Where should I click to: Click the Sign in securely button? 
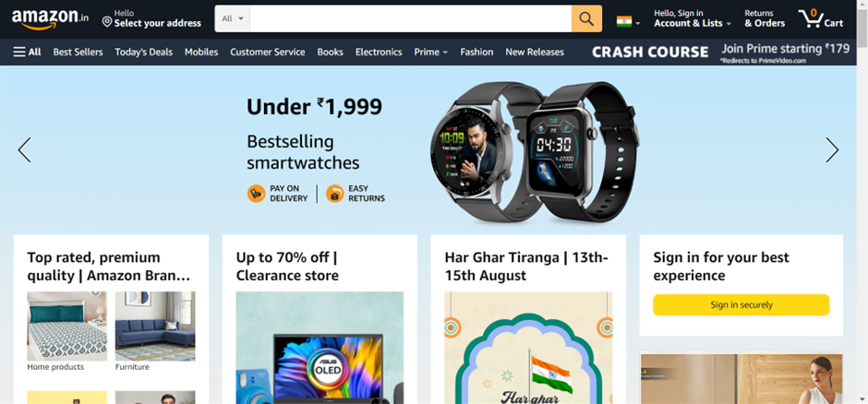(741, 304)
